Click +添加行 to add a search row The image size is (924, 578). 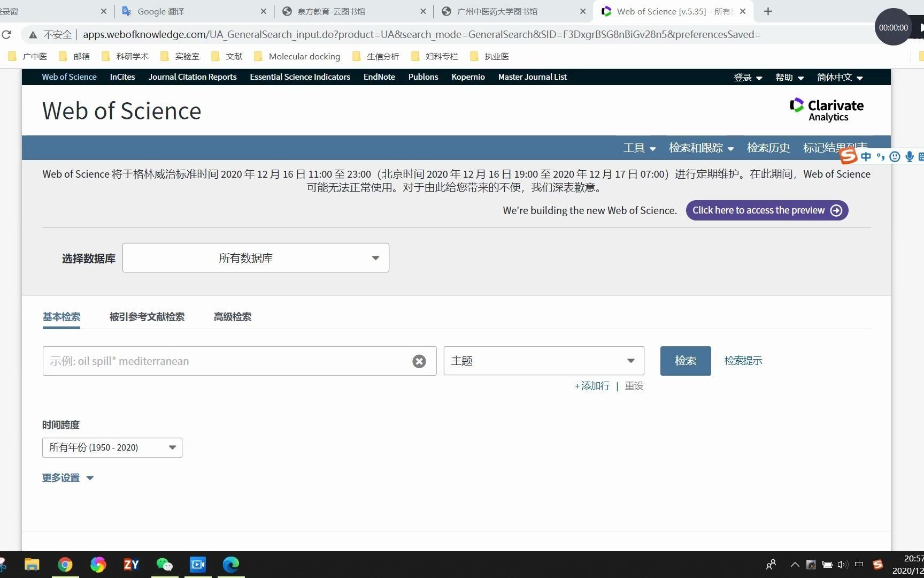[592, 386]
